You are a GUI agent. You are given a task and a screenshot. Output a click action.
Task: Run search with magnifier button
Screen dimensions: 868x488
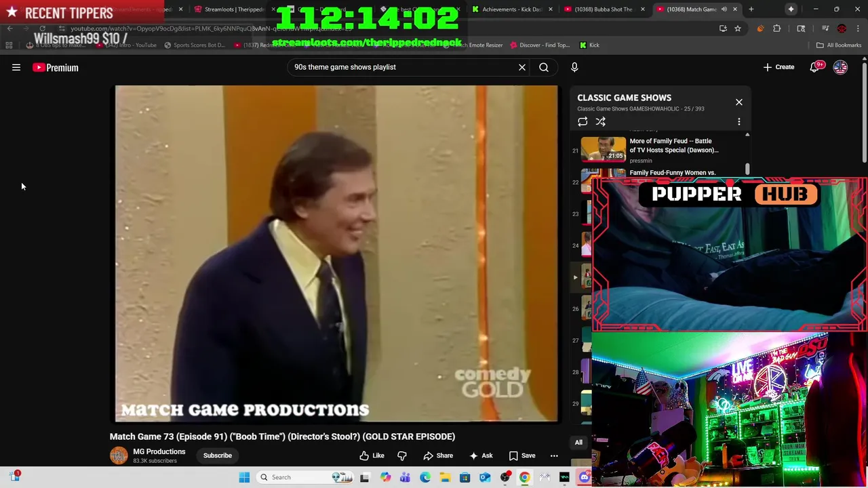coord(544,67)
